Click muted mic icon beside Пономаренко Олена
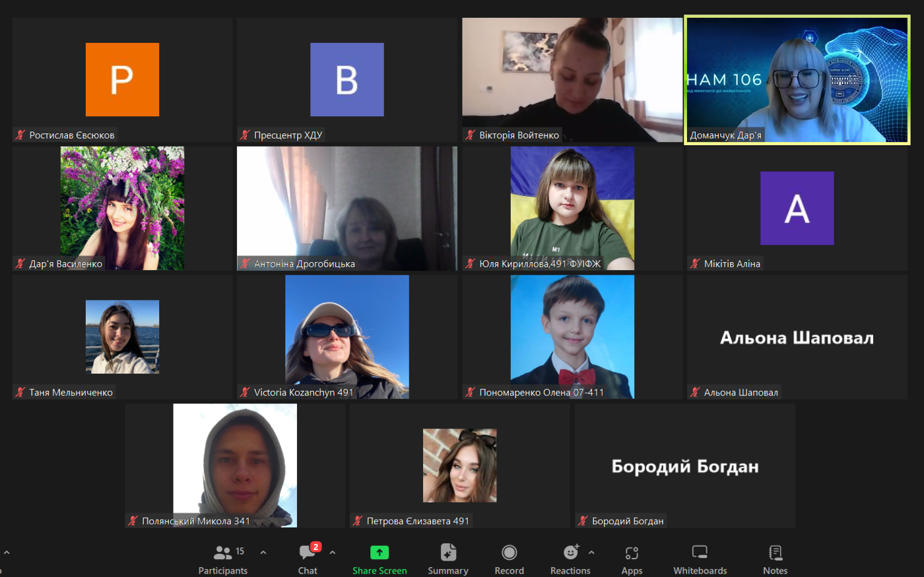The image size is (924, 577). point(470,392)
